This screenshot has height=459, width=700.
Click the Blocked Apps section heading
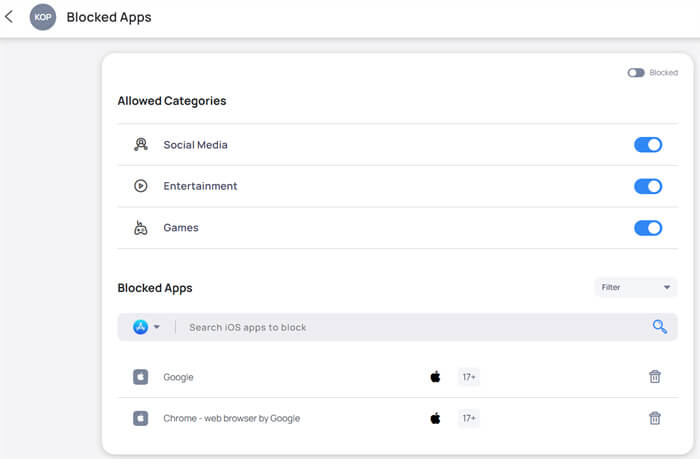tap(155, 288)
